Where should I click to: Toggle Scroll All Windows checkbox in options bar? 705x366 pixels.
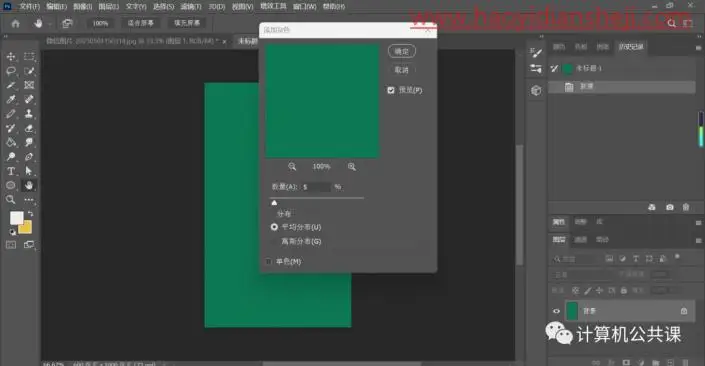click(x=67, y=23)
